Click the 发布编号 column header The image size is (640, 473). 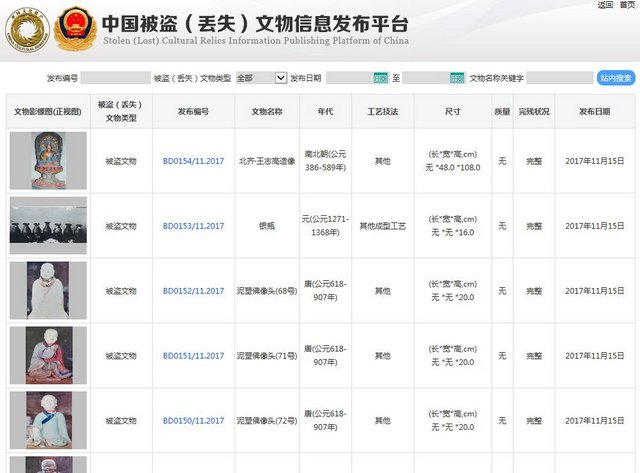[x=193, y=111]
